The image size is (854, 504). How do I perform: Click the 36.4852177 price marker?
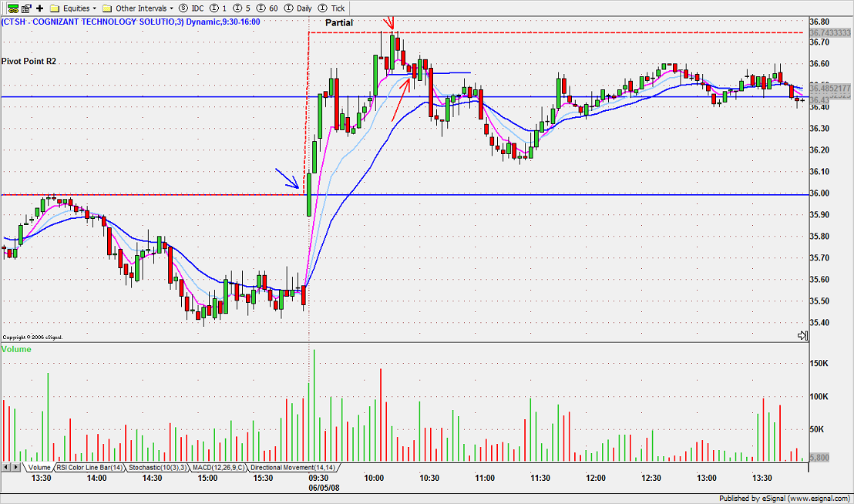coord(829,88)
